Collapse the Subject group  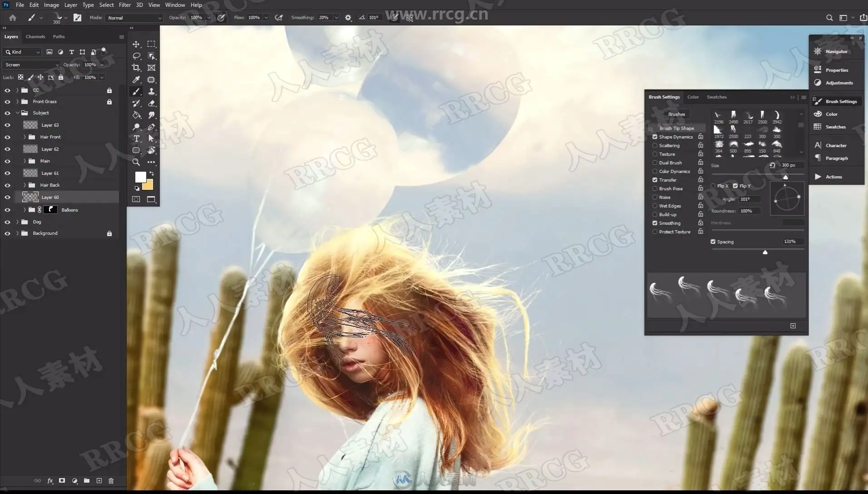click(x=17, y=113)
